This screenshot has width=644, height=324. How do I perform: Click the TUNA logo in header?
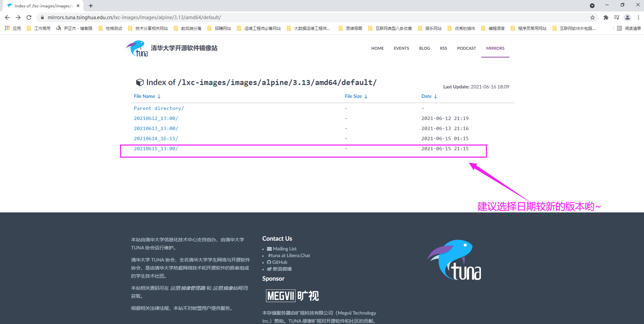(x=137, y=49)
